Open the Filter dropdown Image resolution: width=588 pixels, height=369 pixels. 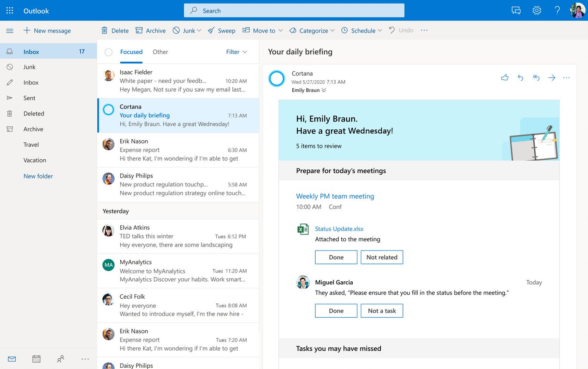pyautogui.click(x=236, y=52)
